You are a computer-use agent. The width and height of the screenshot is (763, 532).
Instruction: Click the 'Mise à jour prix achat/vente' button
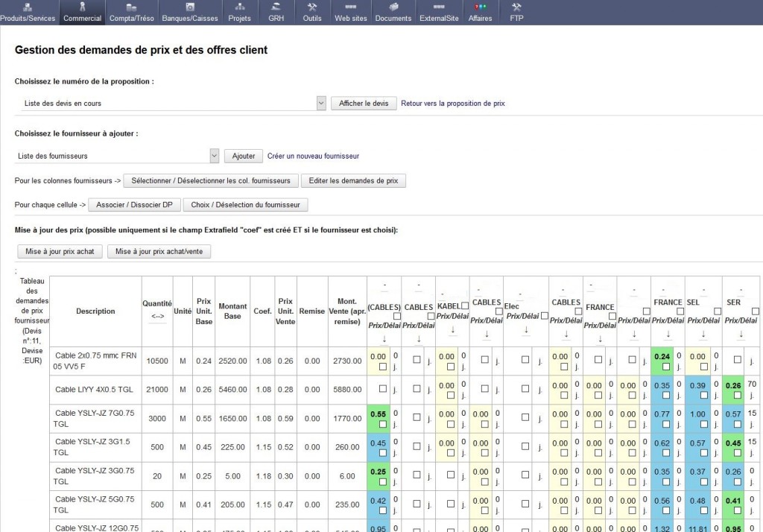159,252
